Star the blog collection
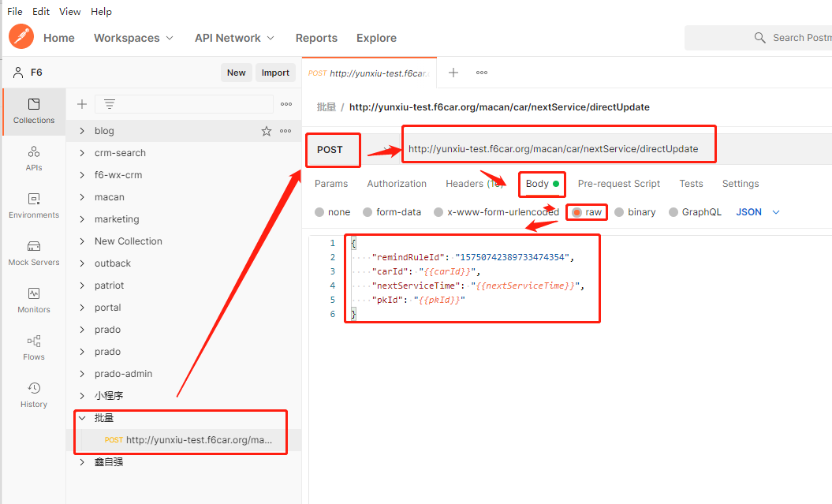 (267, 131)
